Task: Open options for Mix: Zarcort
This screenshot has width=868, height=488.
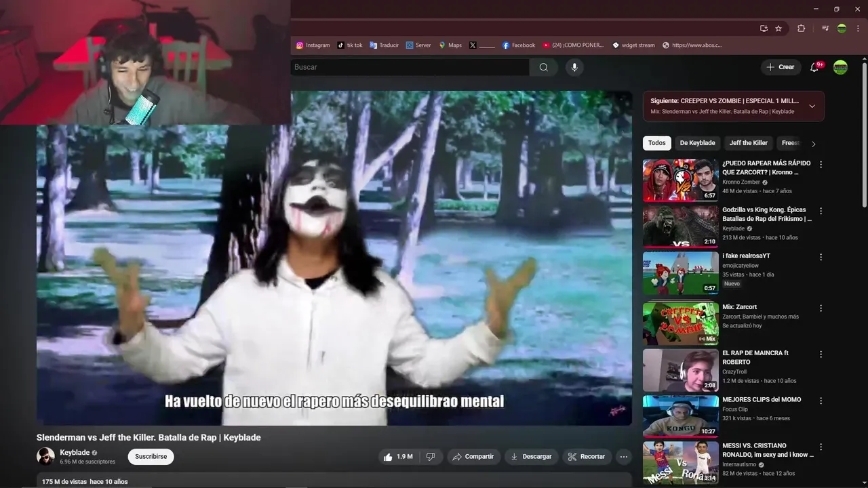Action: (x=821, y=308)
